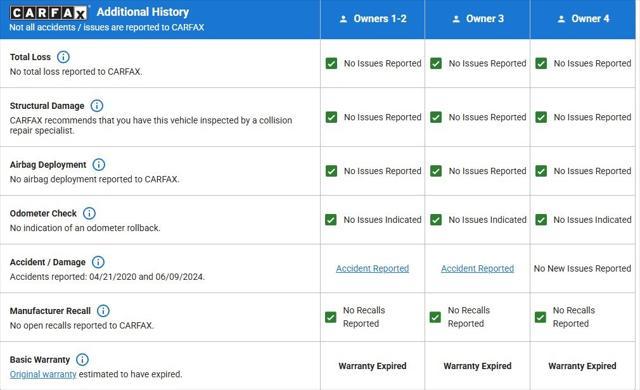This screenshot has width=640, height=390.
Task: Click the person icon beside Owner 4
Action: [562, 19]
